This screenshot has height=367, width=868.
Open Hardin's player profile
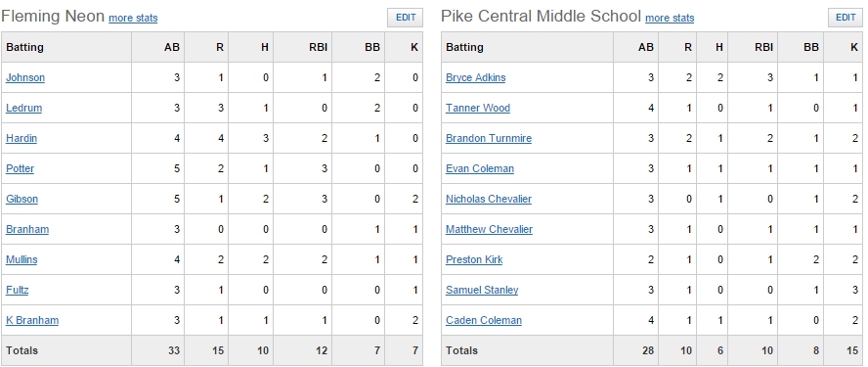[x=22, y=138]
